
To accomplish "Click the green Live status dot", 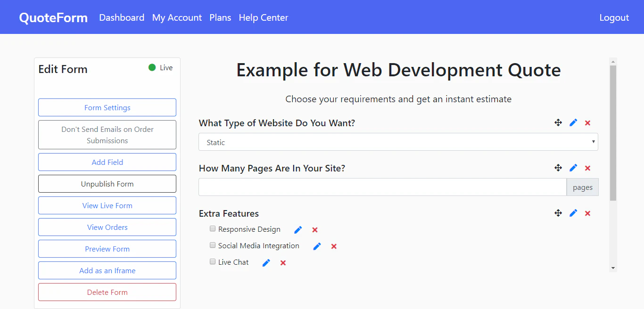I will pos(152,67).
